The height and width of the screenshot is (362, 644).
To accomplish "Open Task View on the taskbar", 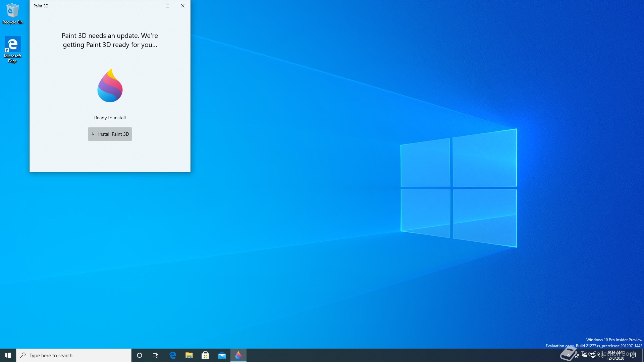I will (x=156, y=355).
